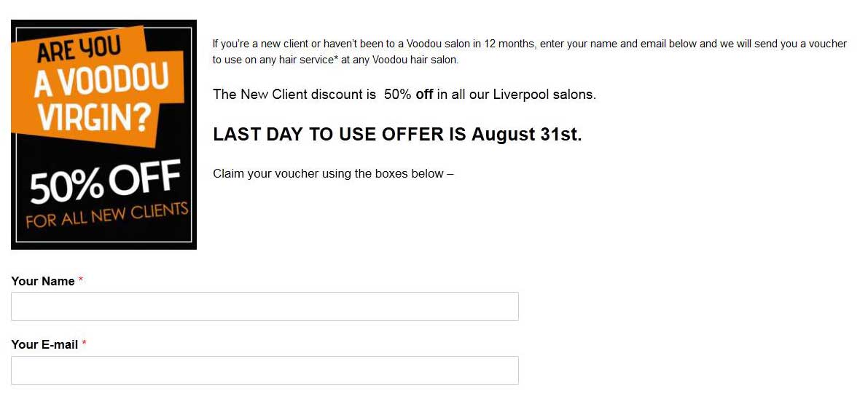This screenshot has height=396, width=868.
Task: Click the 'Your Name' field label
Action: pos(42,281)
